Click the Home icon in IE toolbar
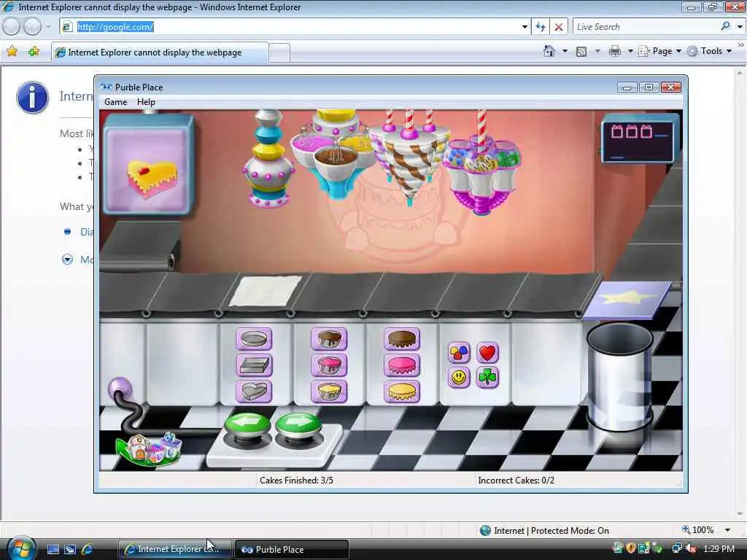 pyautogui.click(x=549, y=51)
